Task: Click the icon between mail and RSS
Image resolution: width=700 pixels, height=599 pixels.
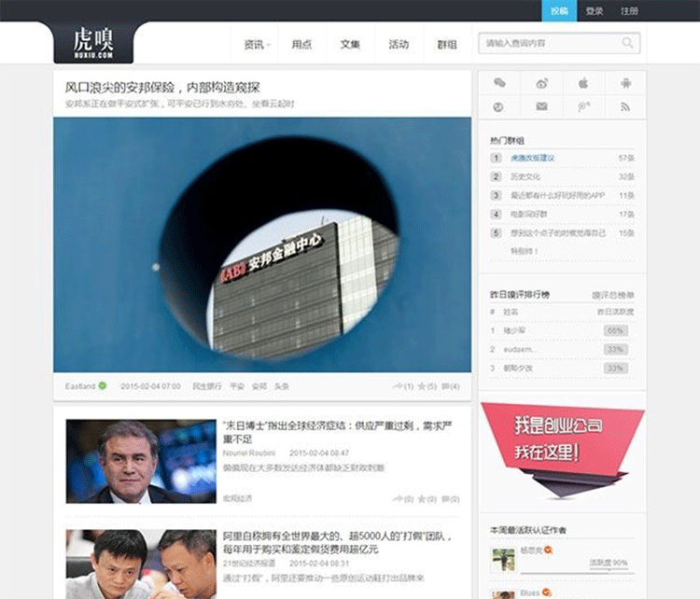Action: (583, 106)
